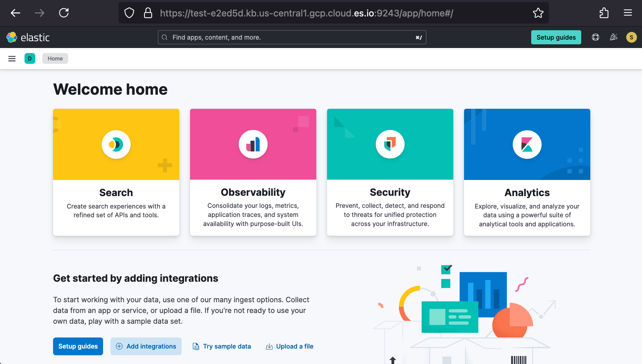Click the Welcome home heading
The image size is (642, 364).
tap(110, 89)
